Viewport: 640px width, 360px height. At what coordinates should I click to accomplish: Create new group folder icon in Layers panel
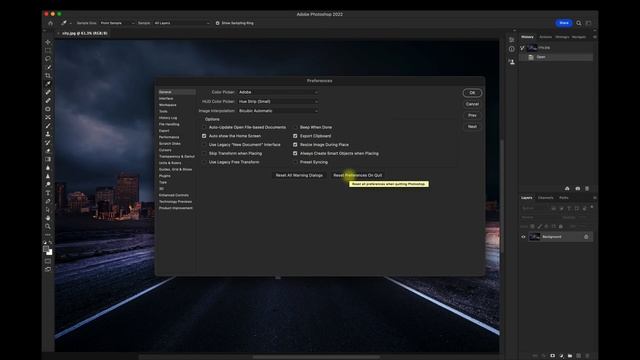(x=570, y=356)
